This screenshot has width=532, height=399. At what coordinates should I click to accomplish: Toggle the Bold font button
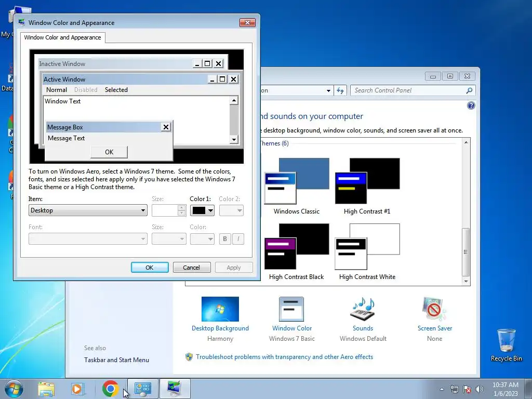click(x=224, y=239)
